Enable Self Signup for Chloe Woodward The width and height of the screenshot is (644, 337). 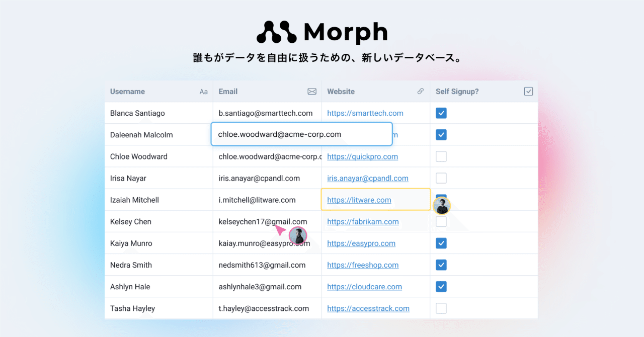click(x=441, y=156)
